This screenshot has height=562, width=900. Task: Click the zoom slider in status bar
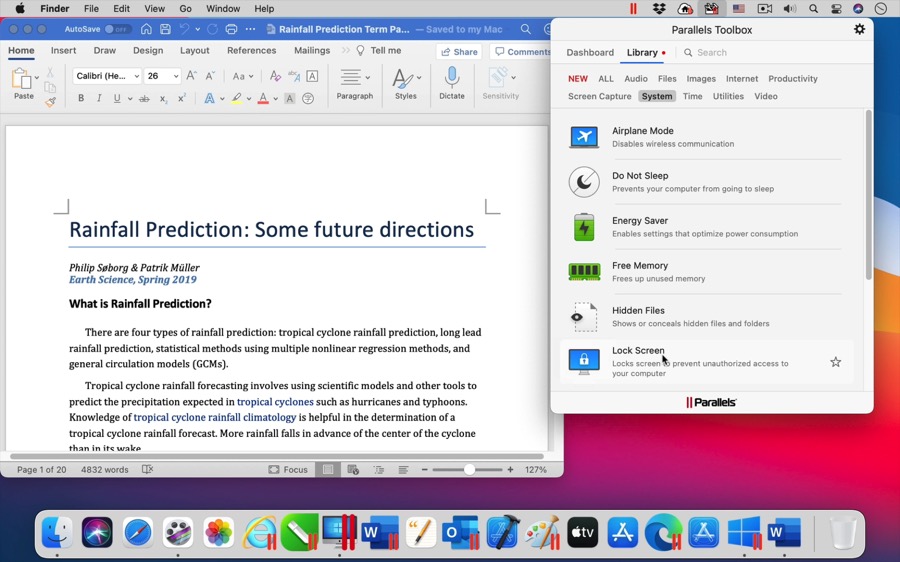[x=469, y=470]
